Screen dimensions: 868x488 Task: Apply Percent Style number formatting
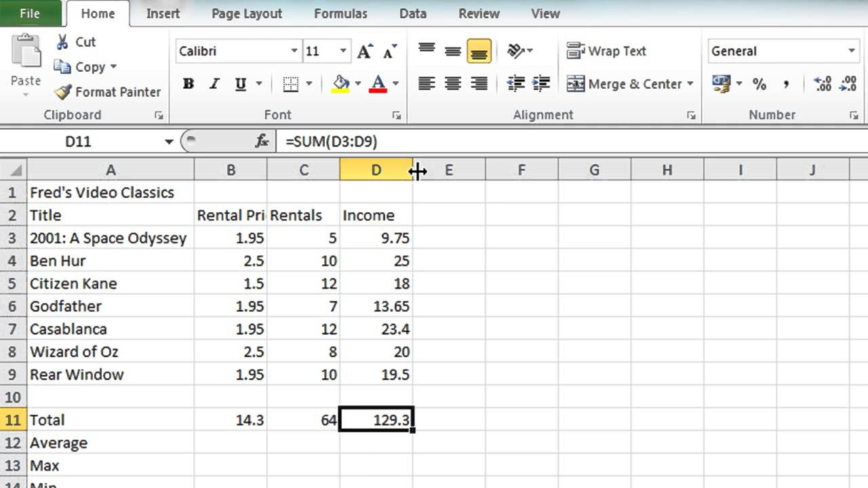tap(759, 84)
